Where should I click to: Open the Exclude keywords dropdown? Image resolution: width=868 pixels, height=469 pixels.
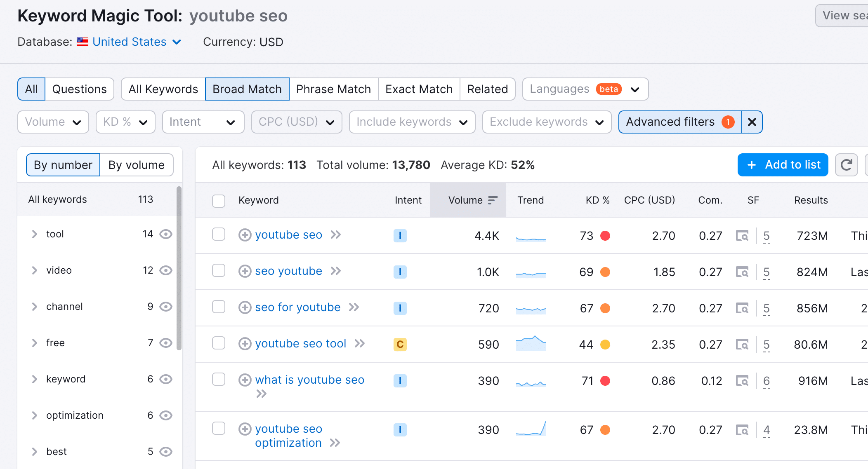click(x=547, y=122)
